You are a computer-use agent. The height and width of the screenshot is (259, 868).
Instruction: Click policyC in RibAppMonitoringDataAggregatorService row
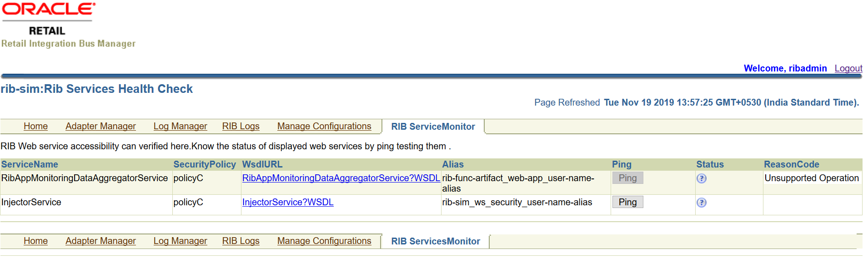click(188, 178)
